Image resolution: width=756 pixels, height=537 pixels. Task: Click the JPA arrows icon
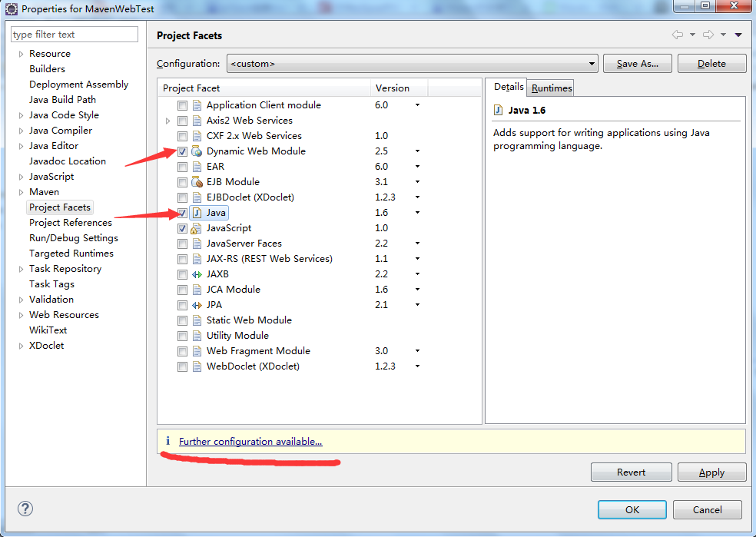(197, 305)
